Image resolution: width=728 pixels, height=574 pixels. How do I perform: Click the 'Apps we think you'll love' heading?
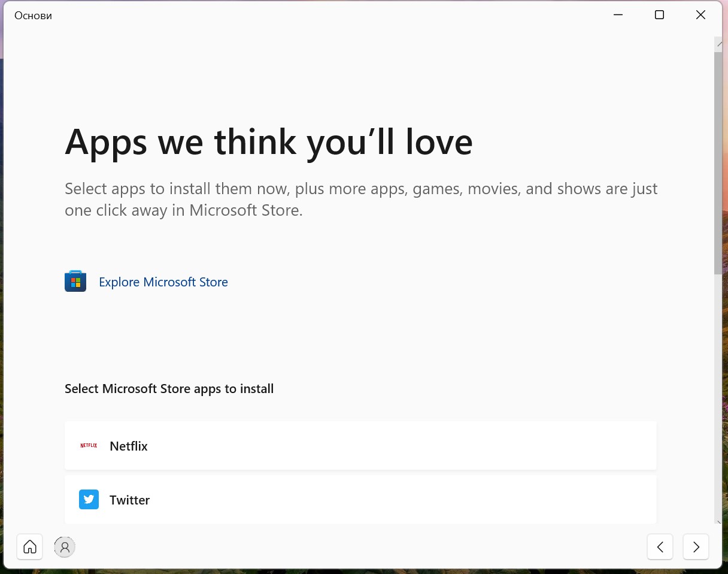[x=269, y=142]
